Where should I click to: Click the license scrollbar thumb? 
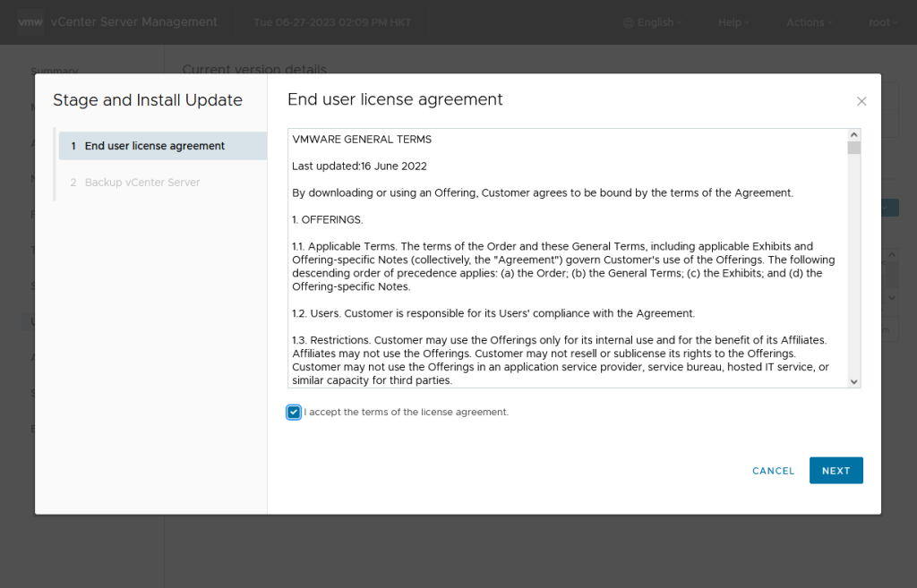pos(853,149)
